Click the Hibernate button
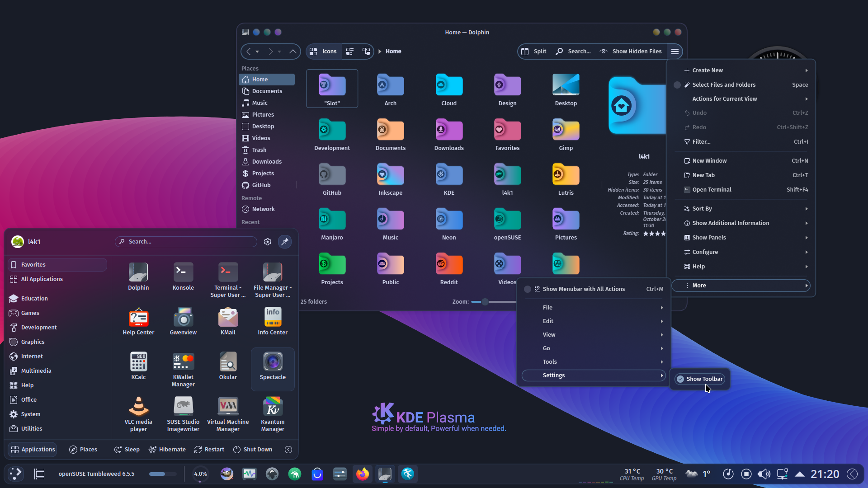Screen dimensions: 868x488 pos(167,450)
